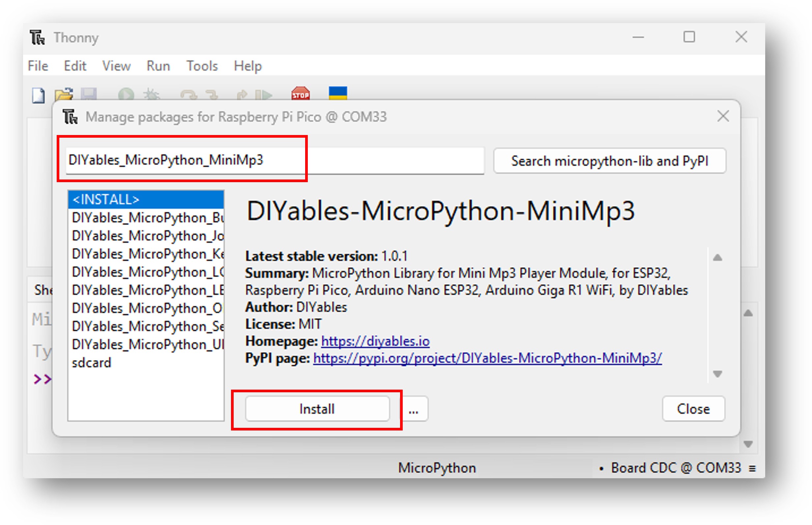The image size is (812, 525).
Task: Run the current script using the green play icon
Action: tap(126, 95)
